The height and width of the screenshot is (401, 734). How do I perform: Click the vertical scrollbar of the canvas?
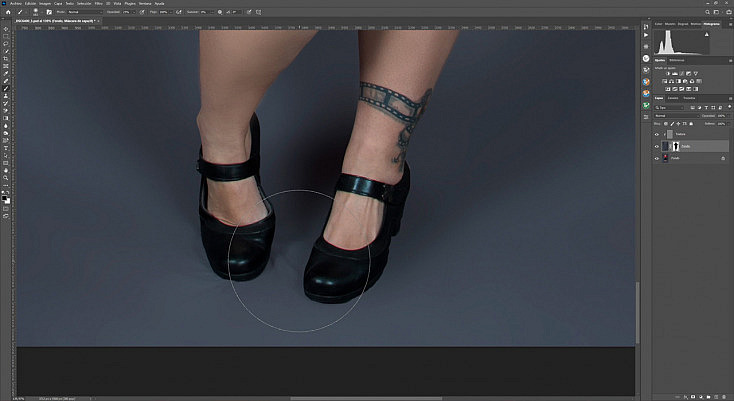(637, 311)
